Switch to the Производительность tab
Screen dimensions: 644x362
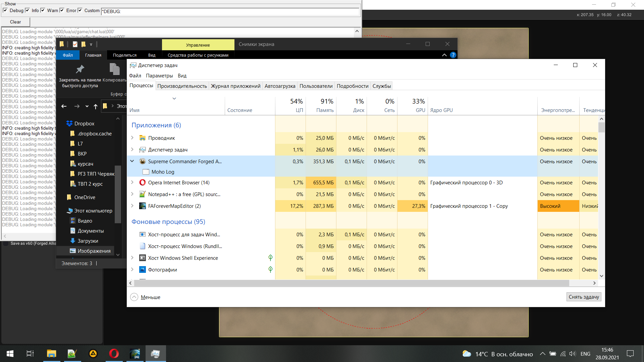[182, 86]
